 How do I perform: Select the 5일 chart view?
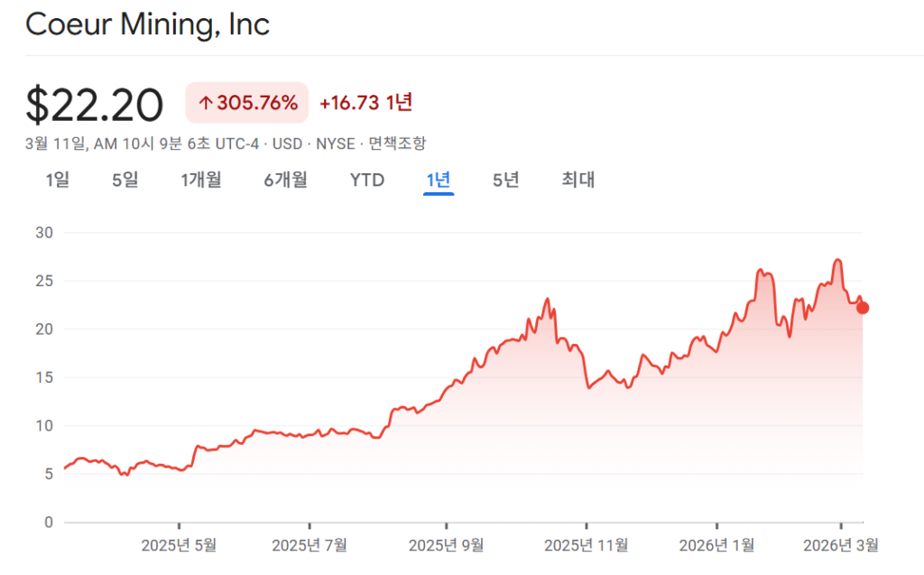[x=125, y=180]
